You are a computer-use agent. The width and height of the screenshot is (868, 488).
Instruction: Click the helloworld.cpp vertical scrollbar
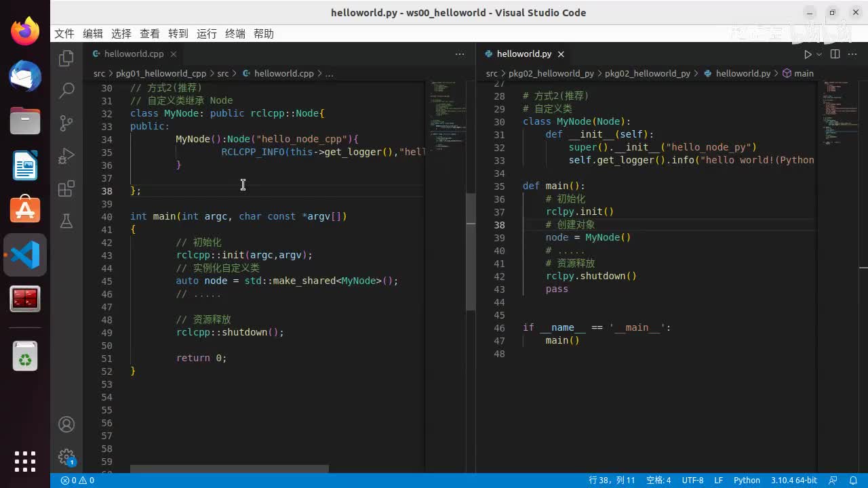471,252
